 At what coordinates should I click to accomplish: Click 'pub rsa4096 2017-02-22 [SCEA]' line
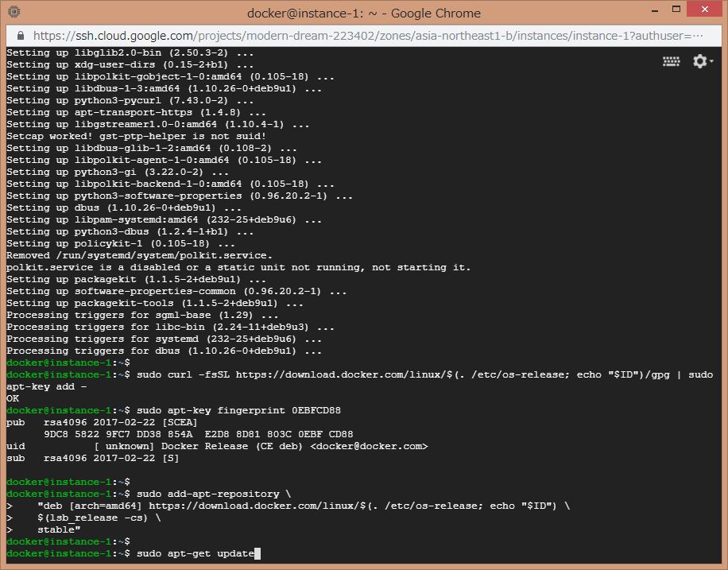[x=102, y=422]
